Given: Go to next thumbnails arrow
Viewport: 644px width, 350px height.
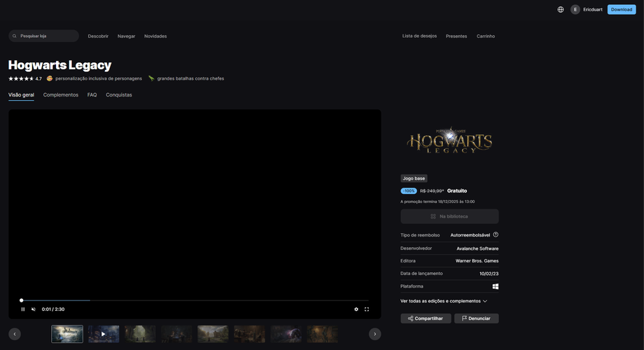Looking at the screenshot, I should (x=374, y=334).
